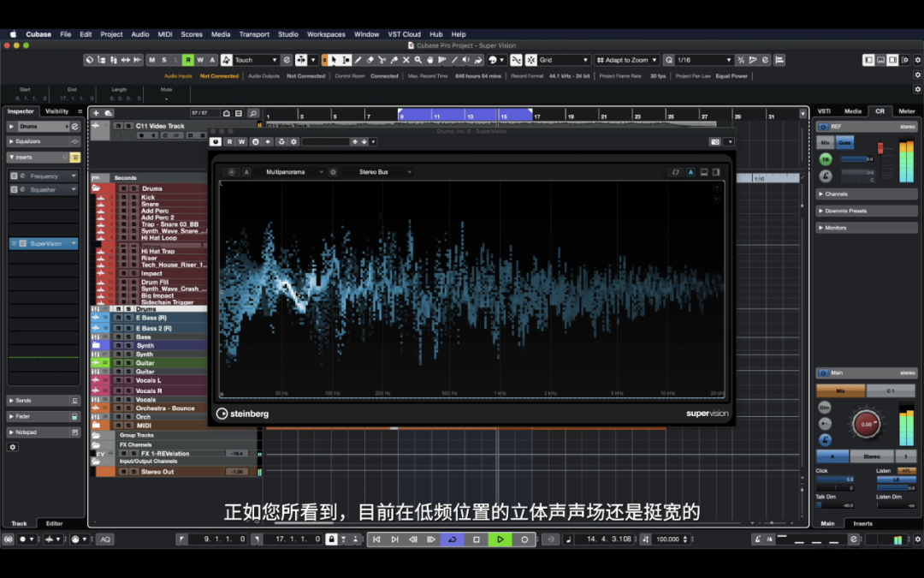The image size is (924, 578).
Task: Select the Draw pencil tool
Action: 358,60
